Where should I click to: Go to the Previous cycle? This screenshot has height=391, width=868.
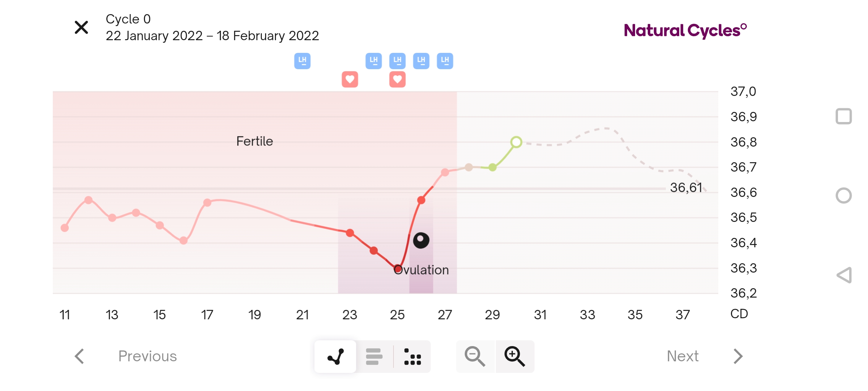[x=147, y=356]
